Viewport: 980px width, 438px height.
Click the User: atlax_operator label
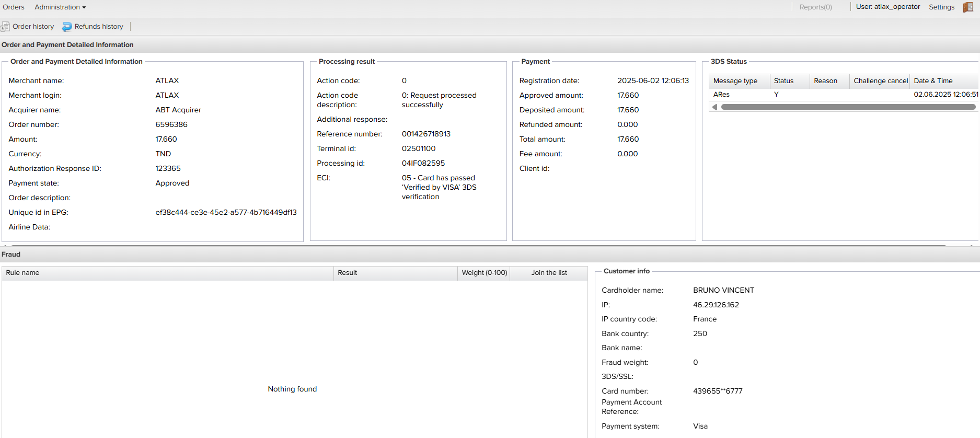click(x=887, y=7)
